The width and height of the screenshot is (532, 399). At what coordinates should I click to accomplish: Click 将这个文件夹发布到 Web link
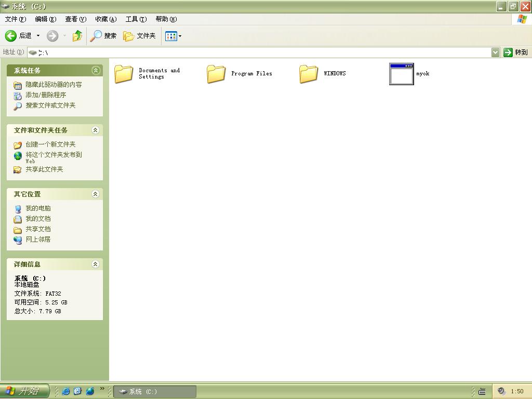(54, 157)
